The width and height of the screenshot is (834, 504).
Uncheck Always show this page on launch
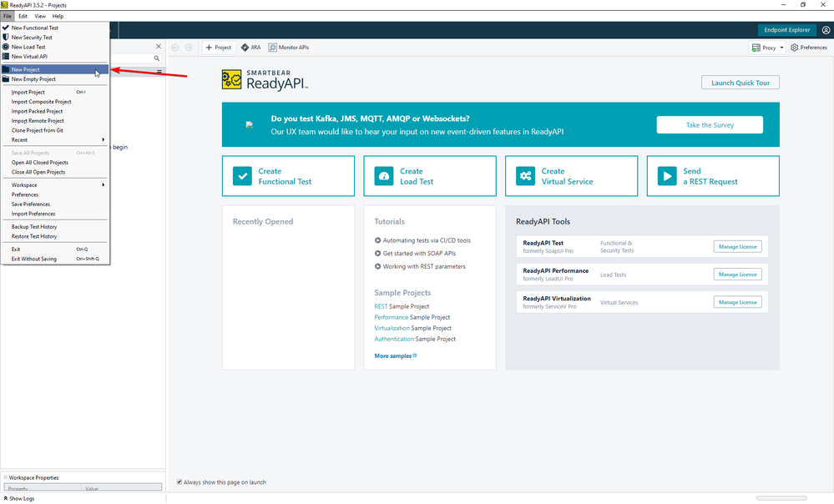pyautogui.click(x=179, y=482)
